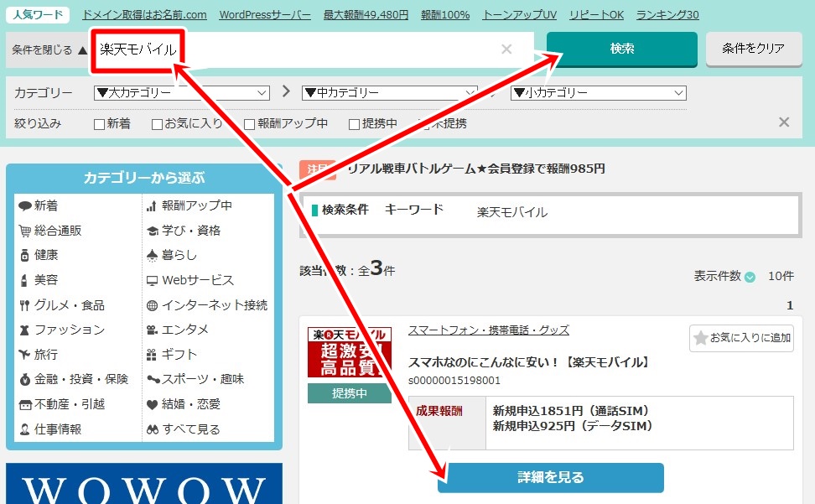This screenshot has height=504, width=815.
Task: Click the WOWOW banner
Action: (x=144, y=484)
